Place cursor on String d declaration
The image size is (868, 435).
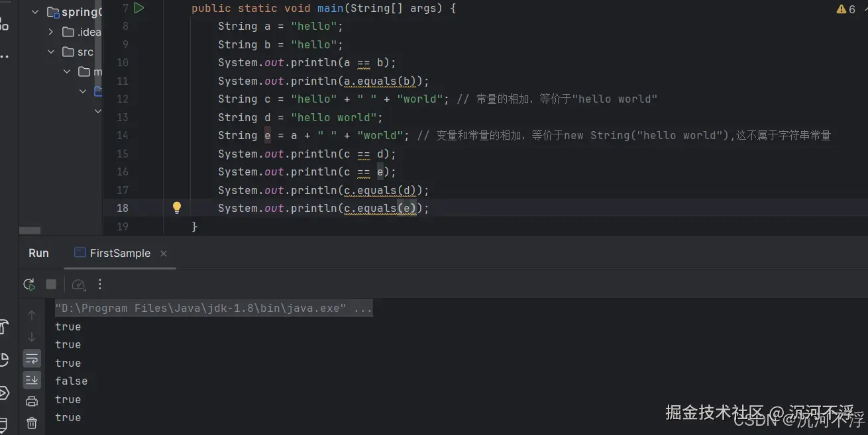(x=301, y=117)
